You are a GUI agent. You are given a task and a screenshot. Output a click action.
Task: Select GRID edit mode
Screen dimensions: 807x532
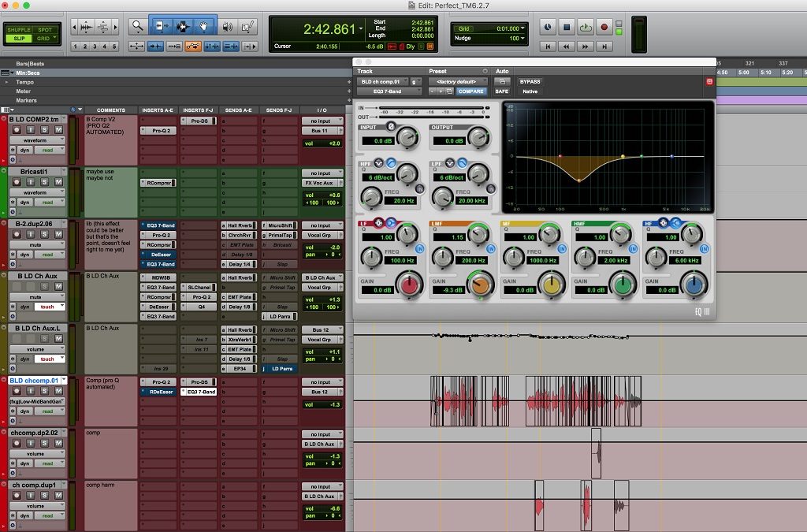[45, 38]
